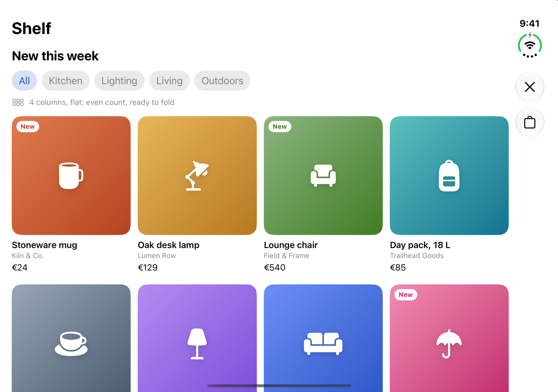
Task: Open the Lounge chair product title
Action: pyautogui.click(x=291, y=245)
